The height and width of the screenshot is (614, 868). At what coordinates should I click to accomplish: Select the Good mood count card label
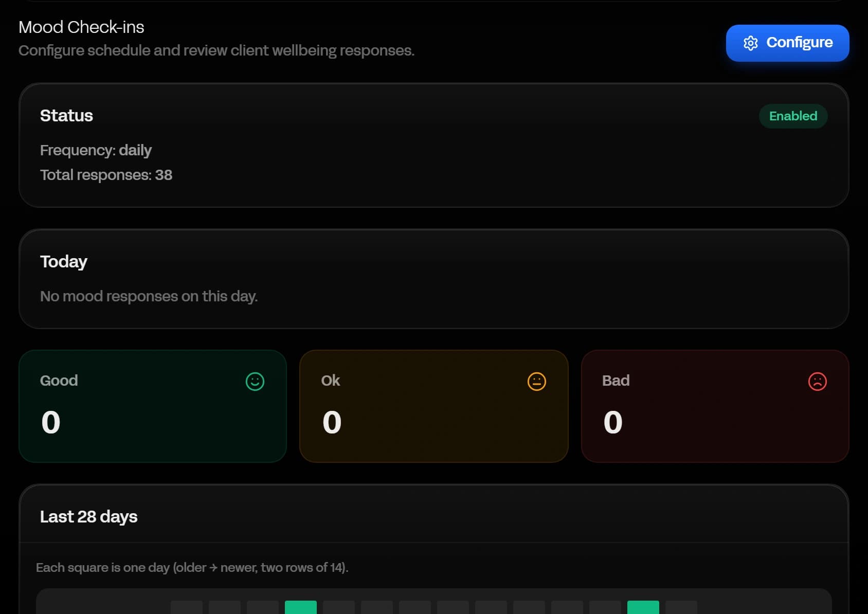tap(59, 381)
